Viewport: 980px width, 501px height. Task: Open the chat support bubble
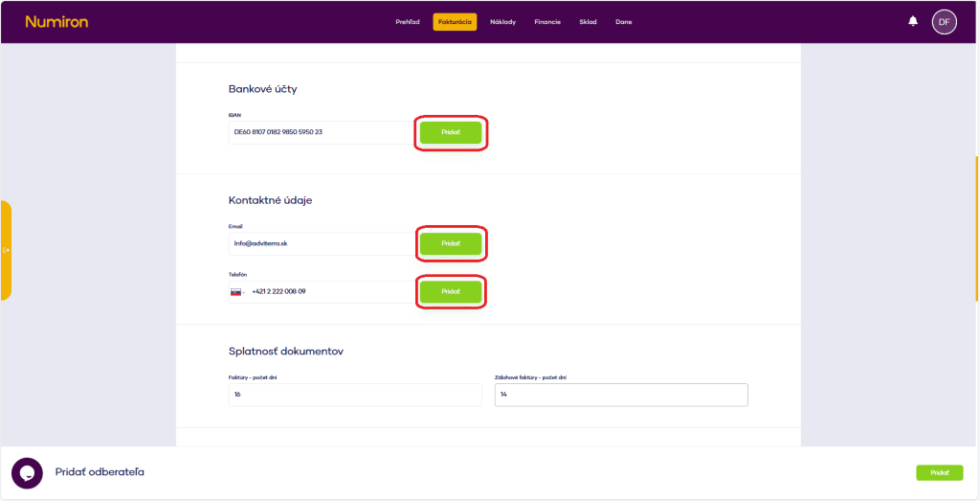(x=27, y=473)
